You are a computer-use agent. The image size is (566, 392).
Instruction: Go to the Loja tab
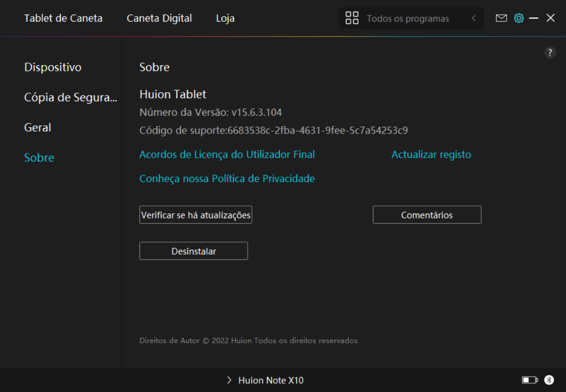pyautogui.click(x=225, y=18)
